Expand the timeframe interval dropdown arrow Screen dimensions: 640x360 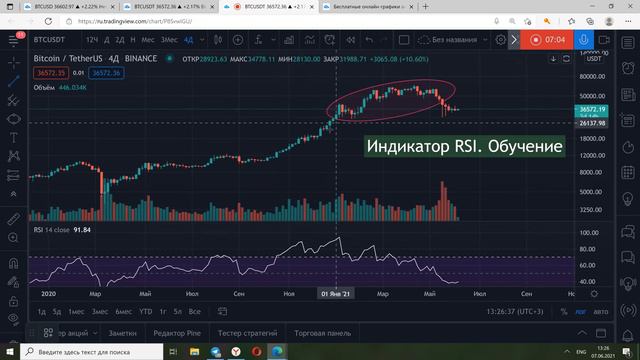pos(202,40)
